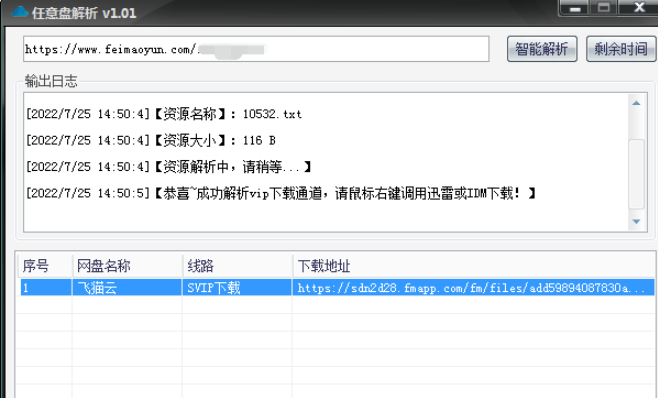The height and width of the screenshot is (398, 658).
Task: Click the log line 资源大小 116 B
Action: pyautogui.click(x=151, y=140)
